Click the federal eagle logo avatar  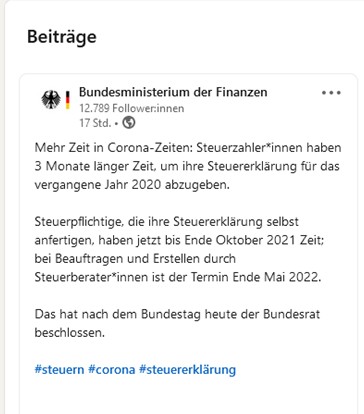[x=51, y=99]
